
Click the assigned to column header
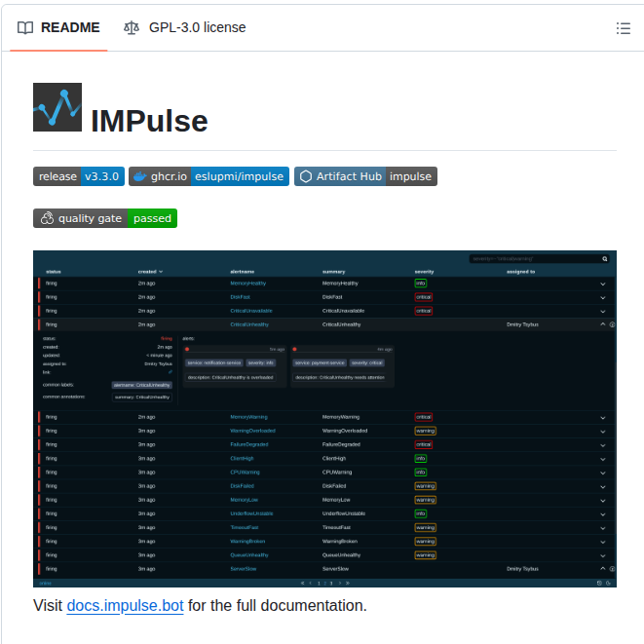(x=520, y=272)
